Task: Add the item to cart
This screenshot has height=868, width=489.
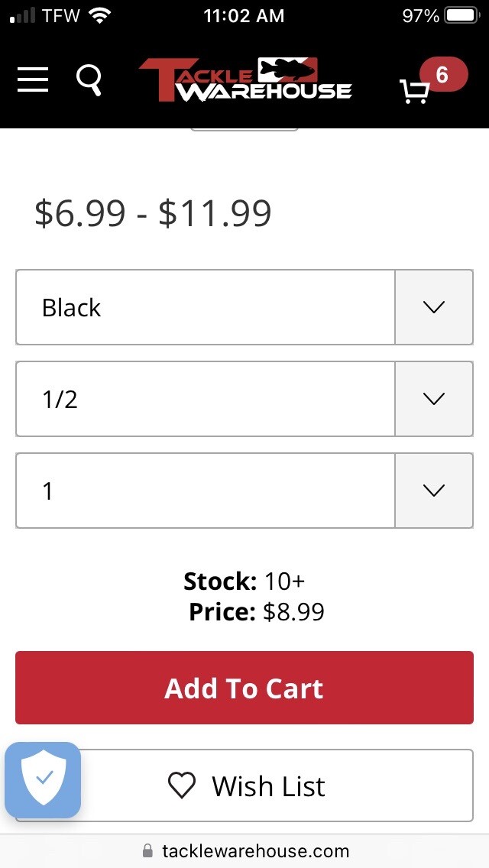Action: pos(244,688)
